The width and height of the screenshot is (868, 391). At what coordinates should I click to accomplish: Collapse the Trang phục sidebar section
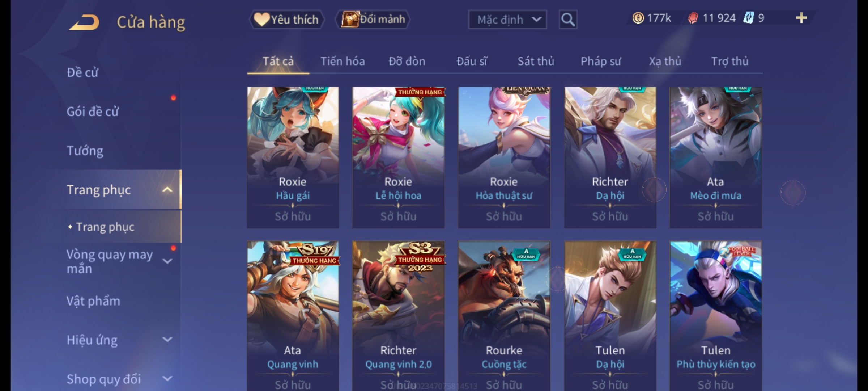click(x=167, y=190)
